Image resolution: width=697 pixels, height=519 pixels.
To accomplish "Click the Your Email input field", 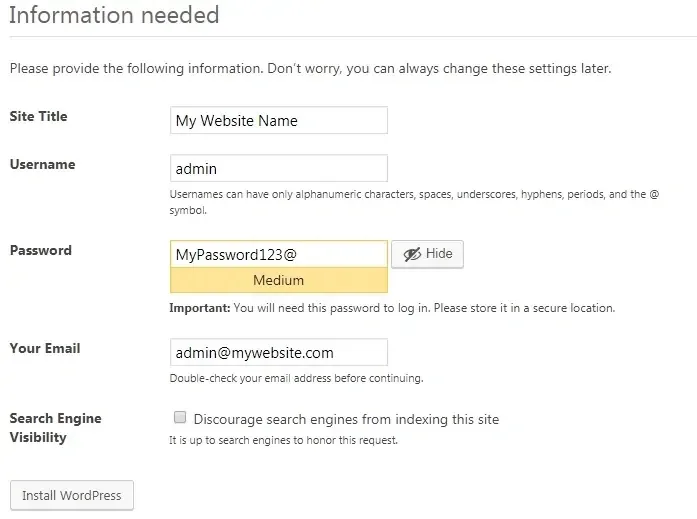I will [279, 352].
